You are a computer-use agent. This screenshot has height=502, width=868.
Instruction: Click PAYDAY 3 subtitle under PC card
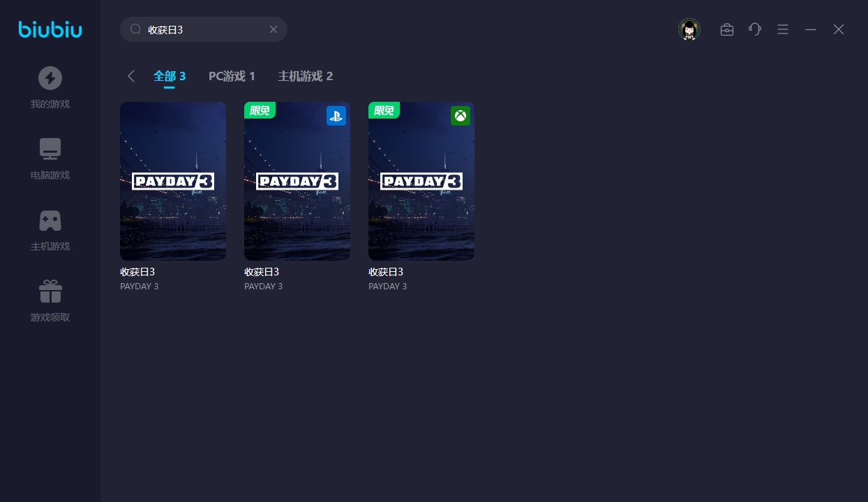(x=140, y=287)
